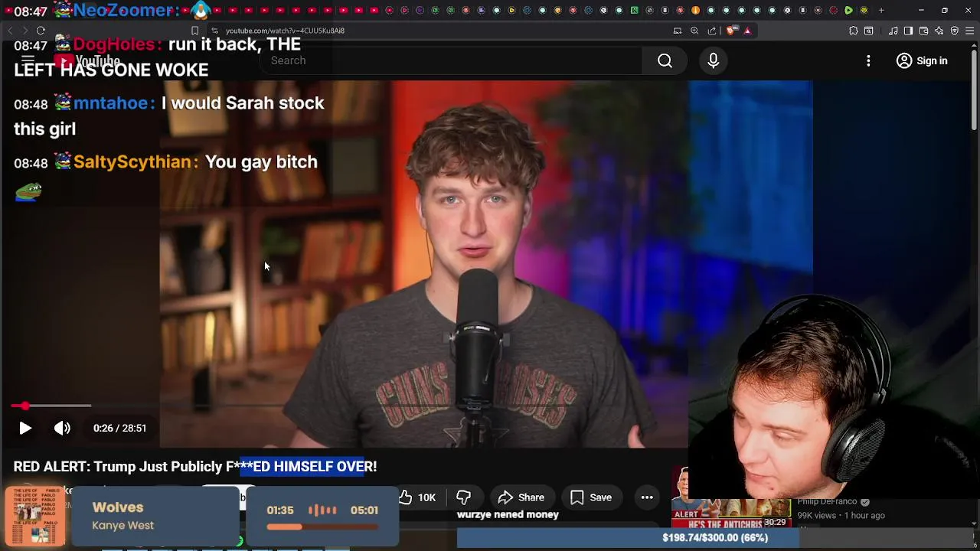Screen dimensions: 980x551
Task: Share page arrow icon in address bar
Action: click(712, 31)
